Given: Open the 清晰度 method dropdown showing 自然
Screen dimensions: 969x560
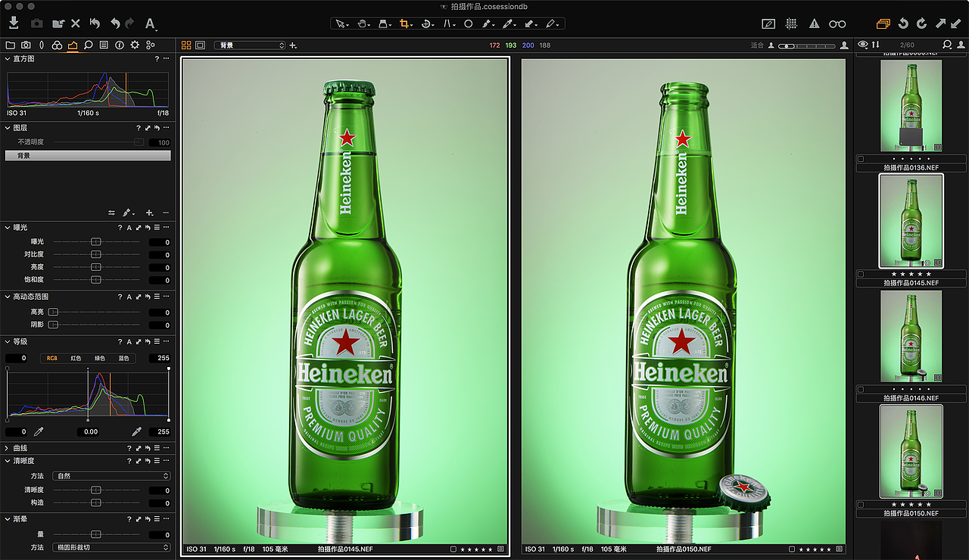Looking at the screenshot, I should coord(111,475).
